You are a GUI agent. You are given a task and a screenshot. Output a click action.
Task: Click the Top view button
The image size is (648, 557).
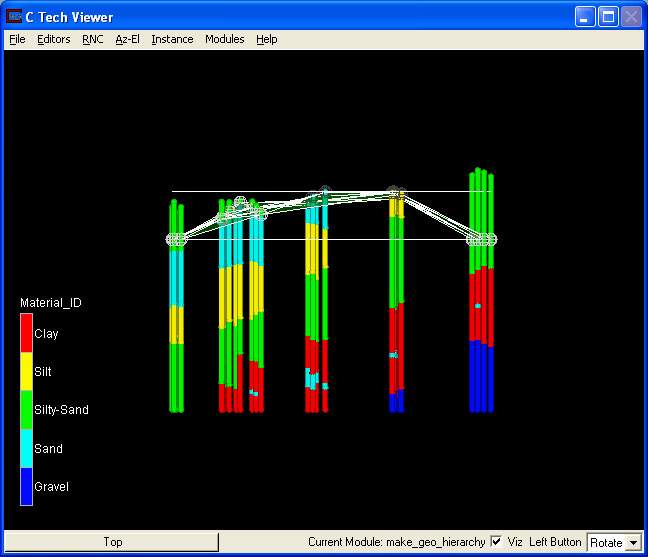(x=112, y=542)
